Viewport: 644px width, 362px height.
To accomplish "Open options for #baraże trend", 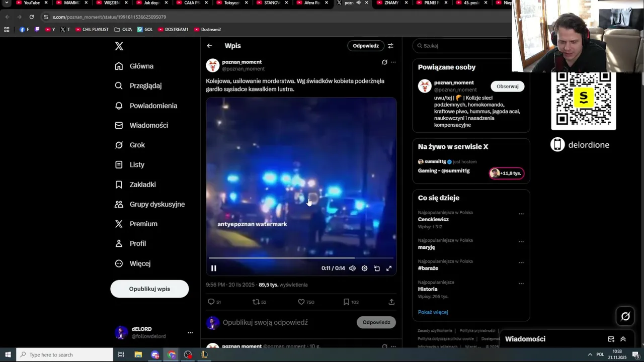I will [521, 262].
